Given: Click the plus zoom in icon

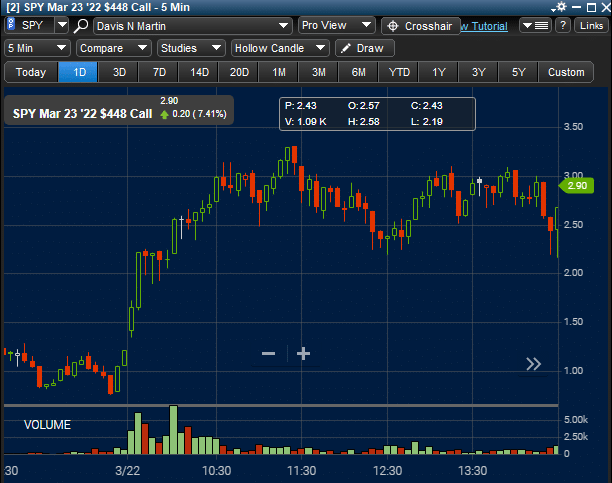Looking at the screenshot, I should (303, 354).
